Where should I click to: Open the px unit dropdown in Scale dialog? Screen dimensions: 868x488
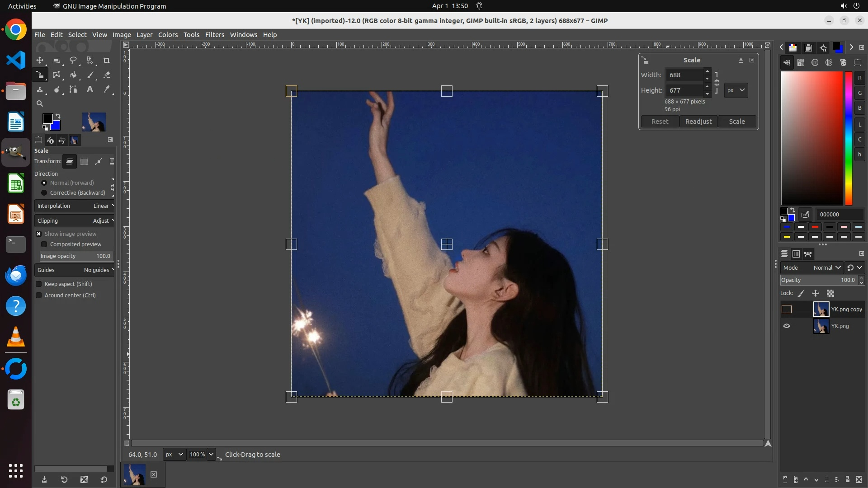[736, 90]
